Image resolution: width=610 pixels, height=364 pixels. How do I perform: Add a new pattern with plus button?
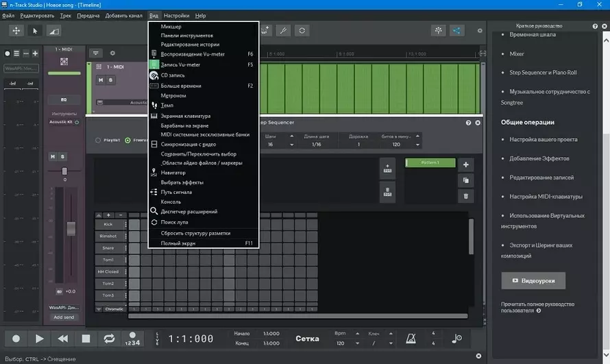click(465, 165)
